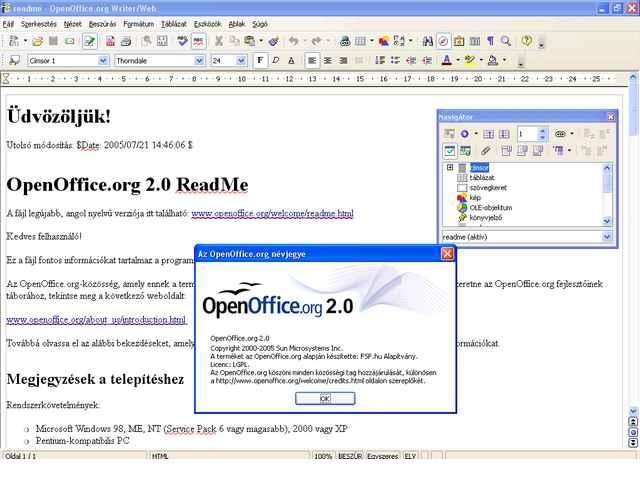Toggle Centered alignment button

tap(328, 61)
